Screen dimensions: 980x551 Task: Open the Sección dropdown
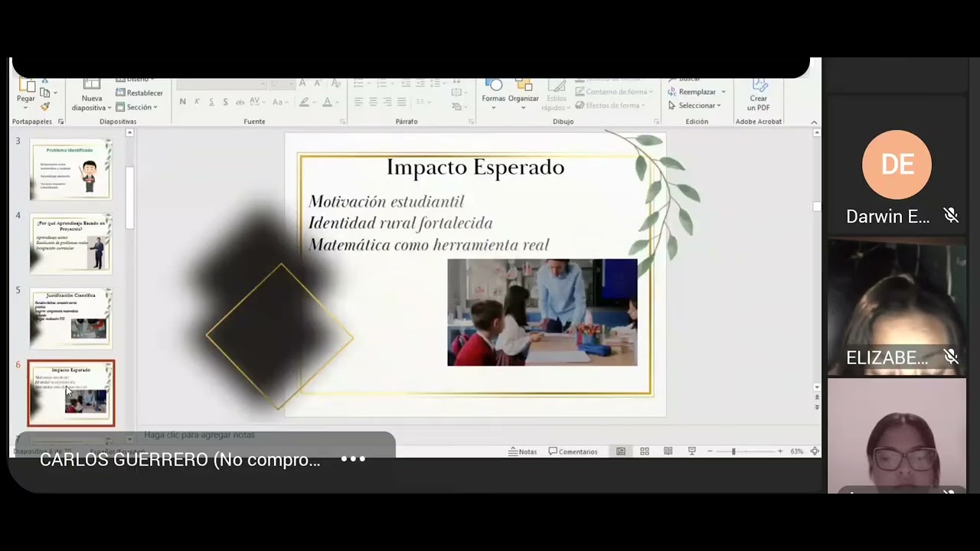point(137,107)
